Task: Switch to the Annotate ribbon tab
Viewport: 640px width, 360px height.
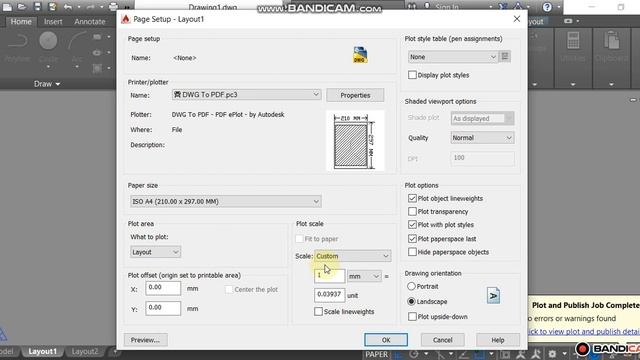Action: pos(90,22)
